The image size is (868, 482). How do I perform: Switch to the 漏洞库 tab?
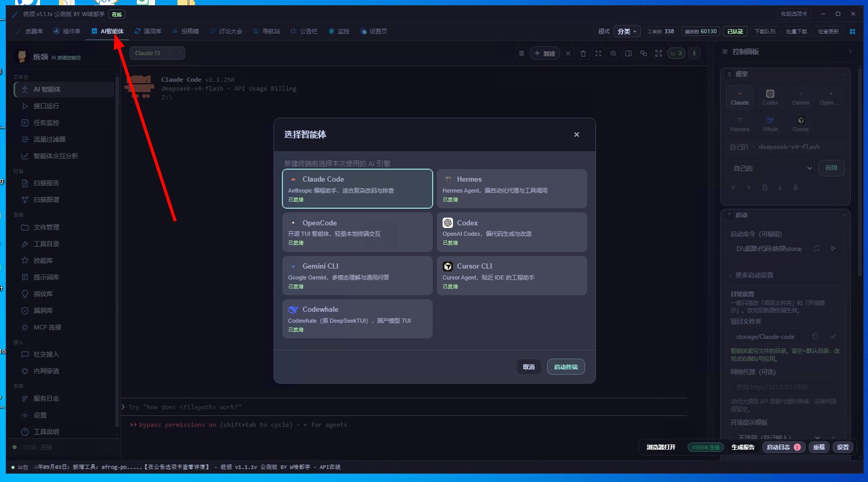point(148,31)
